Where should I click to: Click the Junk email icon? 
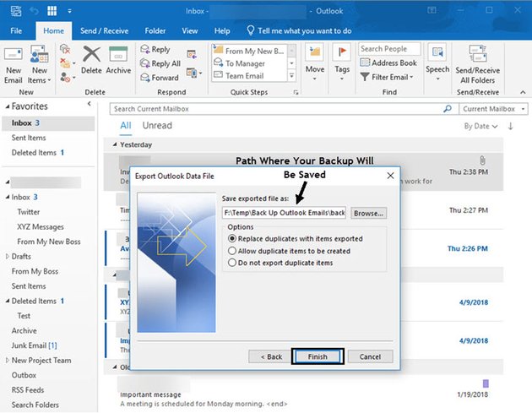pyautogui.click(x=66, y=78)
